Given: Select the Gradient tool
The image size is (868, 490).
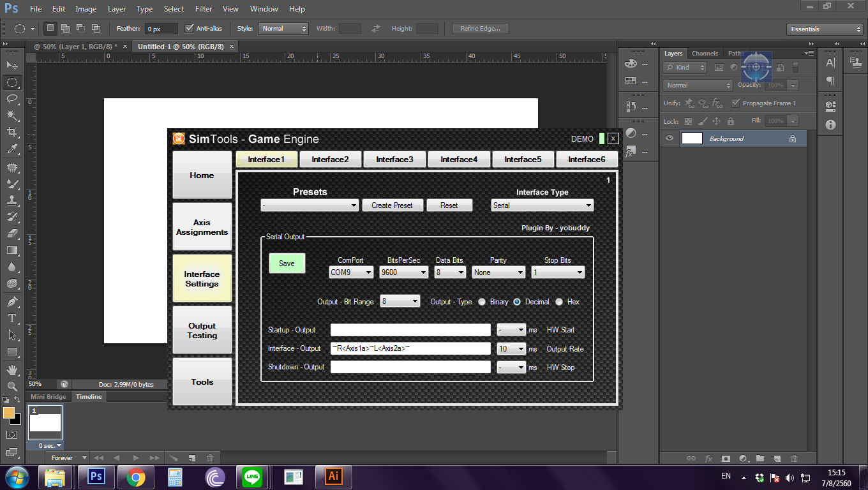Looking at the screenshot, I should pos(12,250).
